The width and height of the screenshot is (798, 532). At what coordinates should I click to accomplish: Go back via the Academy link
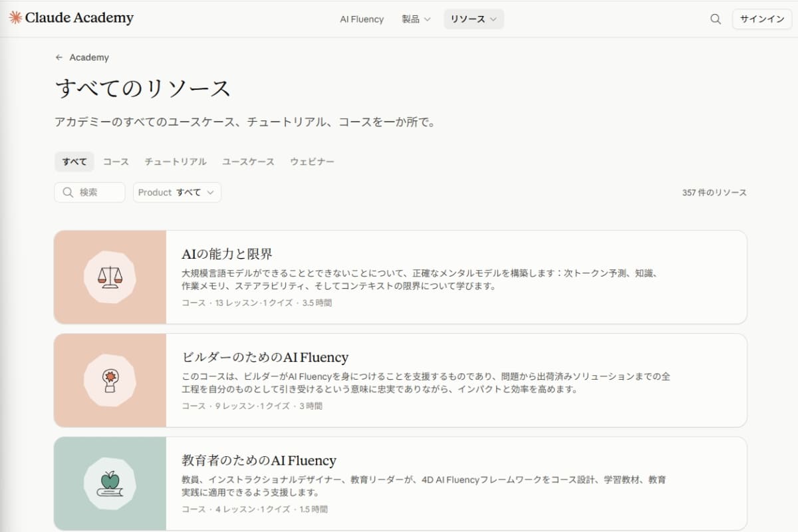click(89, 58)
